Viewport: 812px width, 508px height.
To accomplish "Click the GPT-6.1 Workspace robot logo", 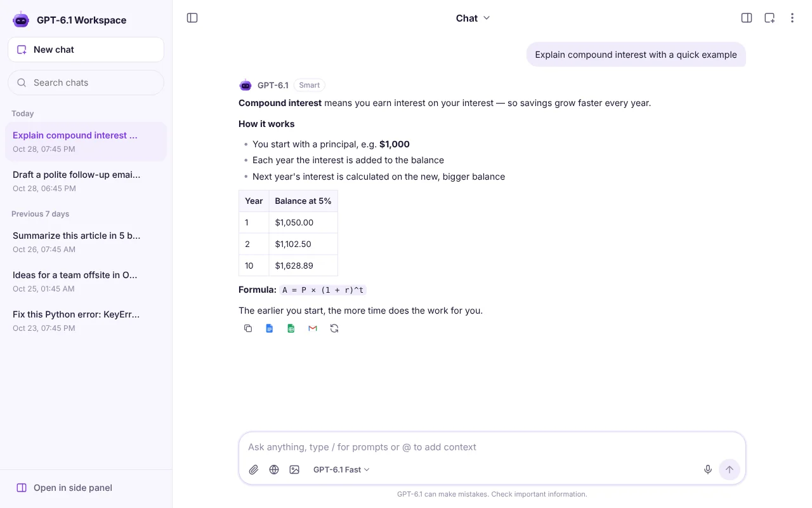I will tap(21, 20).
